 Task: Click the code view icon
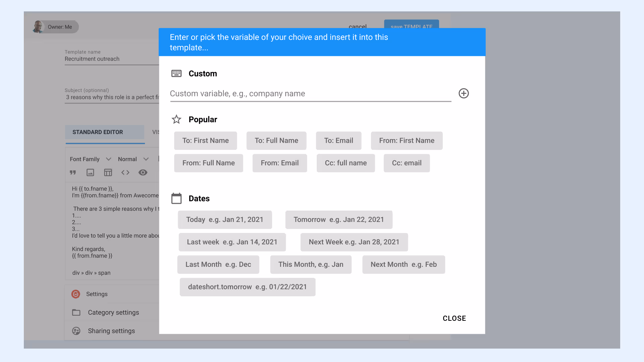[x=125, y=173]
